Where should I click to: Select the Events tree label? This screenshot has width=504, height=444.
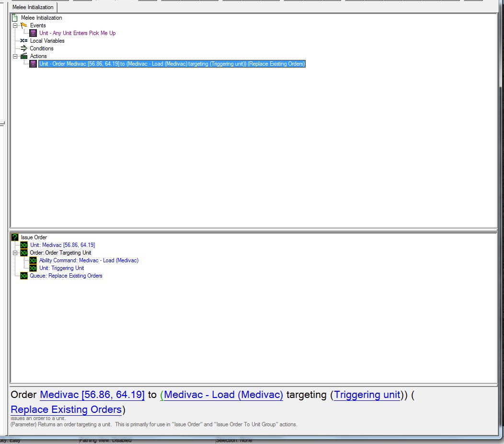pos(38,25)
